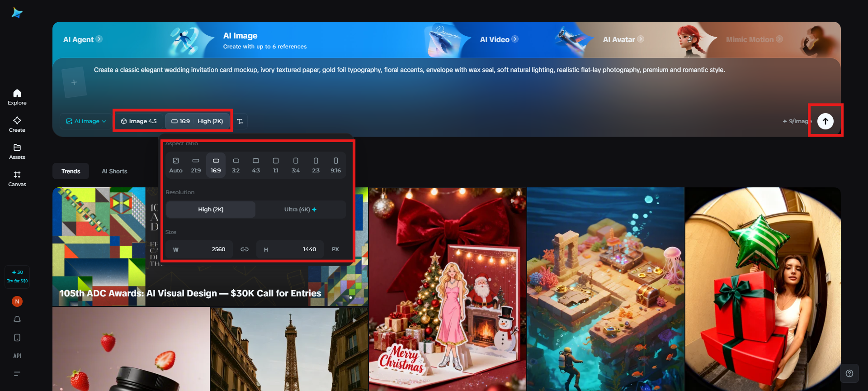Click the mobile device icon in sidebar

[x=17, y=338]
